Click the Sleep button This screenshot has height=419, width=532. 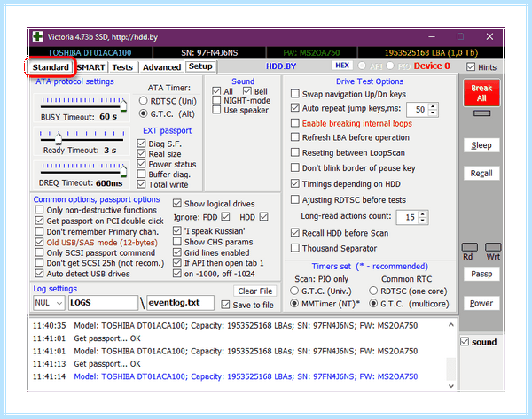[x=481, y=145]
